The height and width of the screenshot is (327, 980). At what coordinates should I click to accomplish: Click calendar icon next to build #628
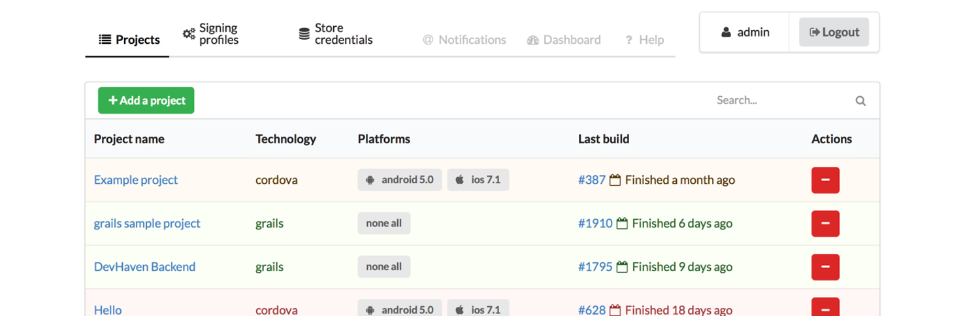[x=615, y=310]
